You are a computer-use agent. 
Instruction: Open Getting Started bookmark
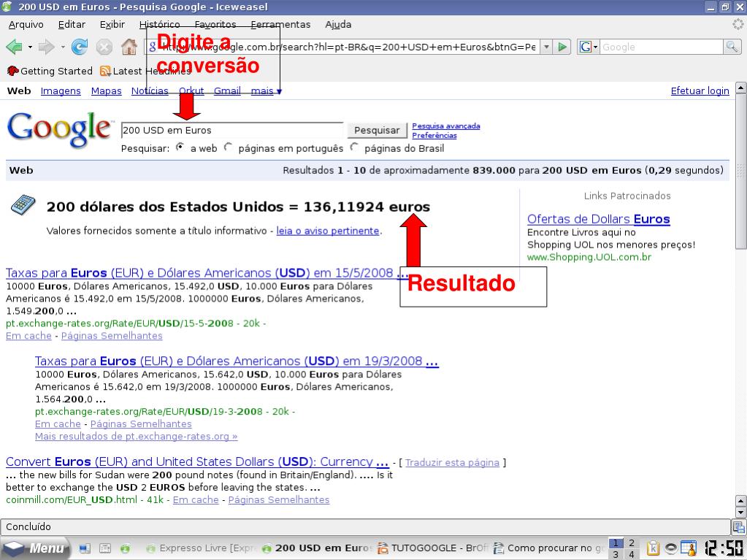pos(50,71)
